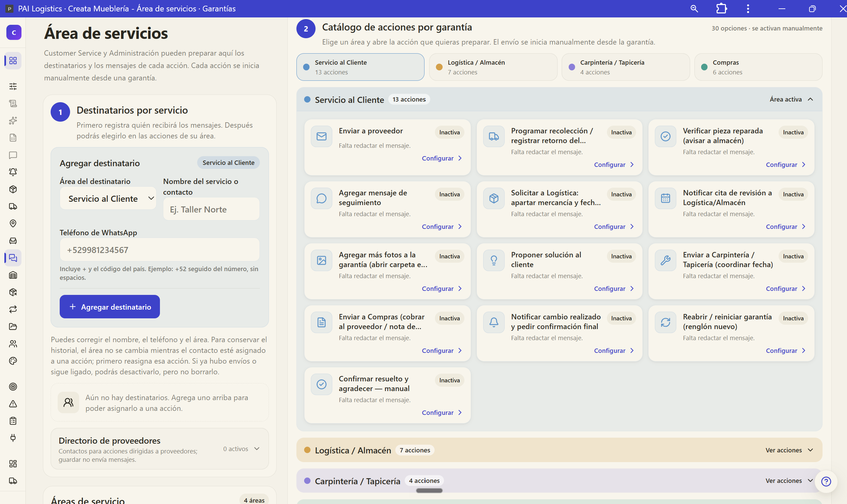
Task: Click the sliders settings icon in sidebar
Action: tap(13, 86)
